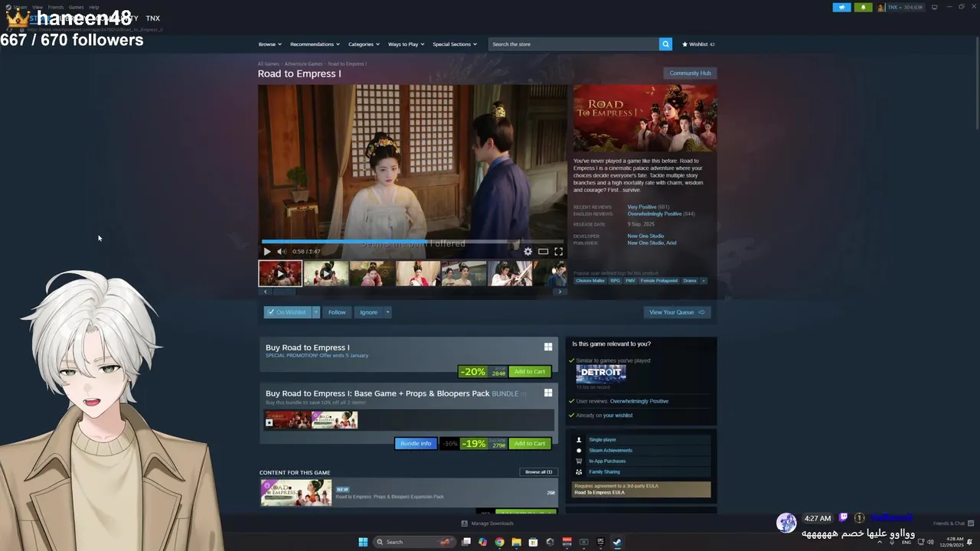The width and height of the screenshot is (980, 551).
Task: Open Family Sharing category link
Action: coord(604,472)
